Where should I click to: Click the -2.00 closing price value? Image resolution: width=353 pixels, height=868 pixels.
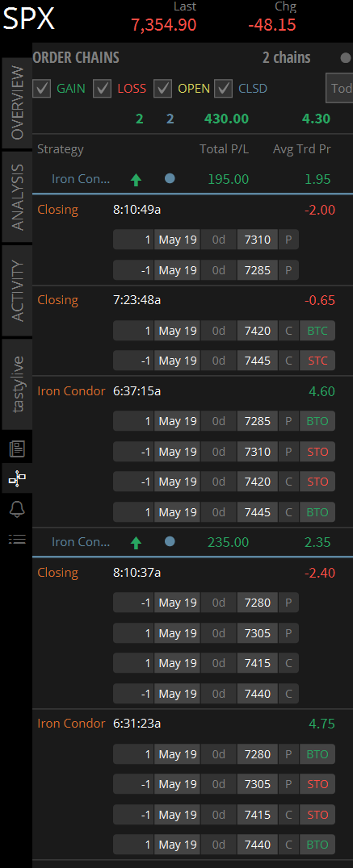tap(320, 210)
